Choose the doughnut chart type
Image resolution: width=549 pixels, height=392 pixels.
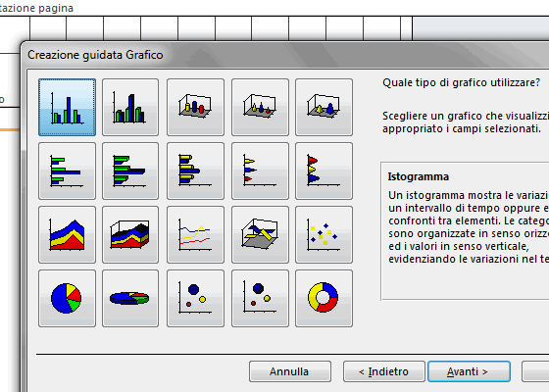point(324,298)
